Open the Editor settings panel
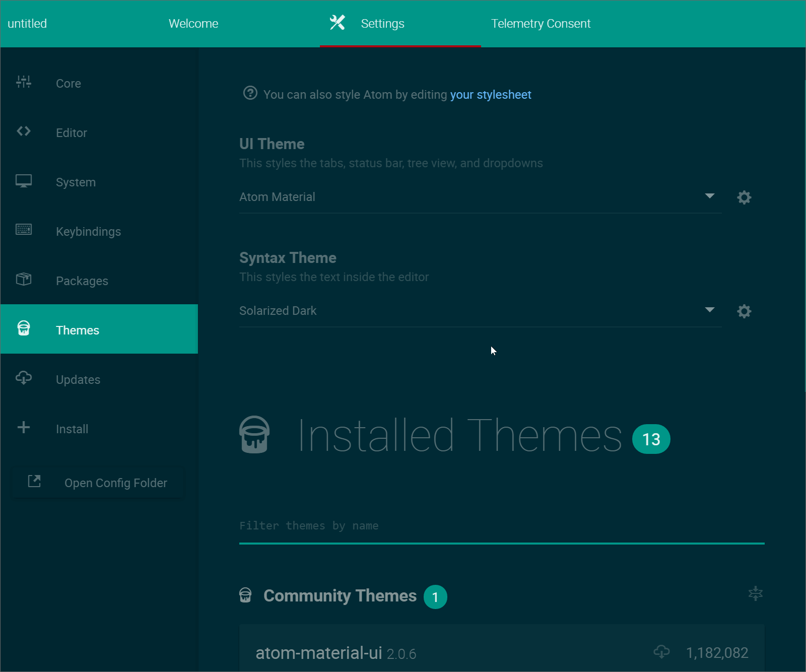Screen dimensions: 806x672 tap(99, 132)
